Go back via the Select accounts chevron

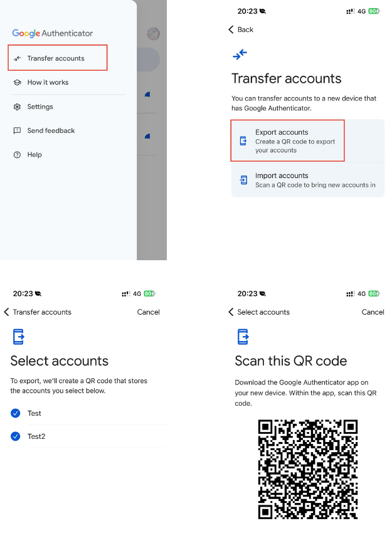point(231,312)
